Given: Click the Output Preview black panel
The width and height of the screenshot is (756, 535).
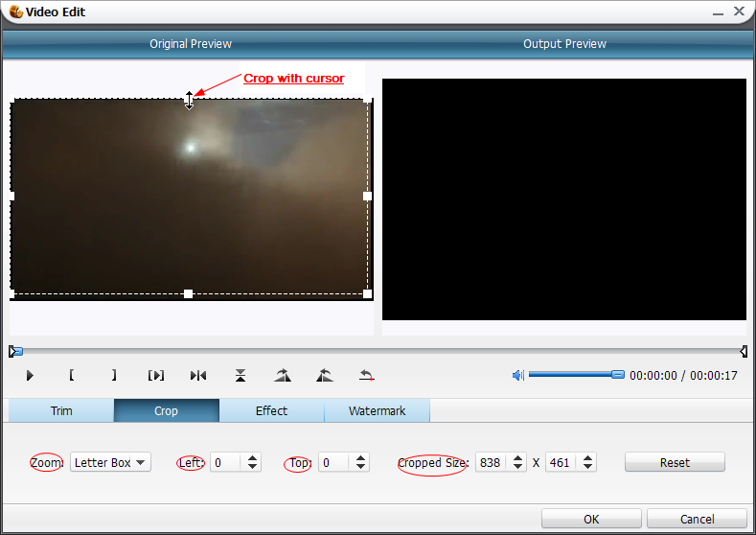Looking at the screenshot, I should 564,199.
